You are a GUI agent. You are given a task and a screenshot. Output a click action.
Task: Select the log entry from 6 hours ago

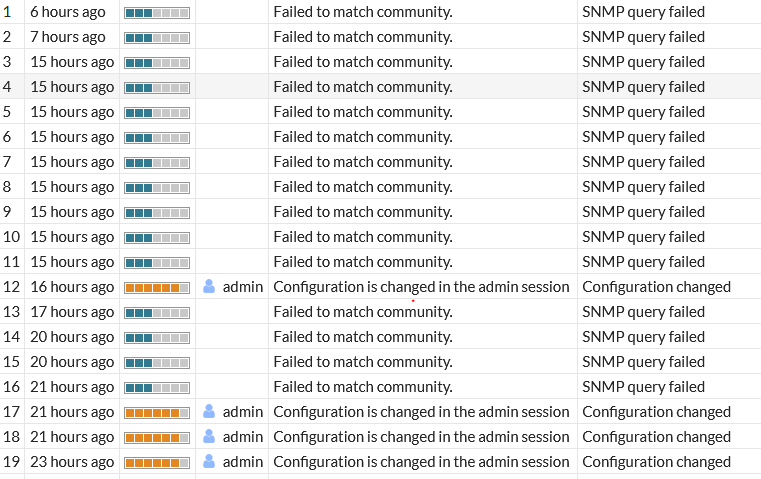[x=68, y=12]
